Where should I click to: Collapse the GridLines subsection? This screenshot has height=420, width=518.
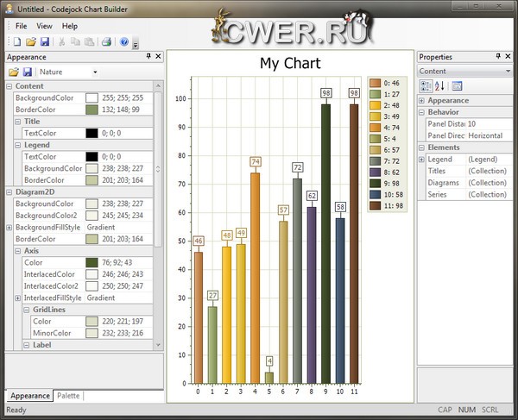[x=27, y=310]
